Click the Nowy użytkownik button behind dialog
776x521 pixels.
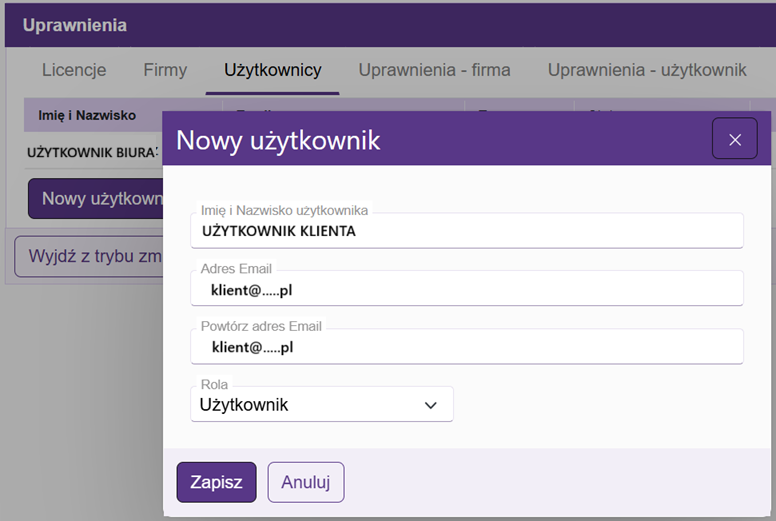click(x=96, y=198)
